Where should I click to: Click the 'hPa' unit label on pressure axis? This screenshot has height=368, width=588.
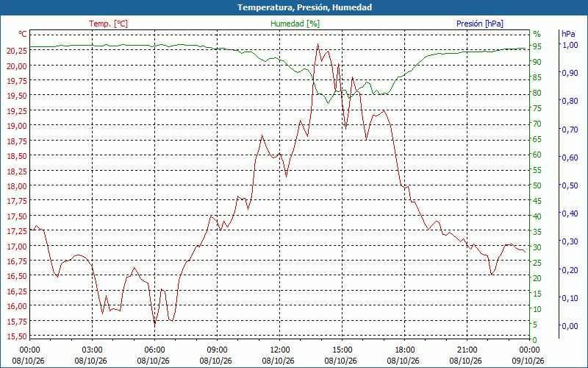point(568,34)
